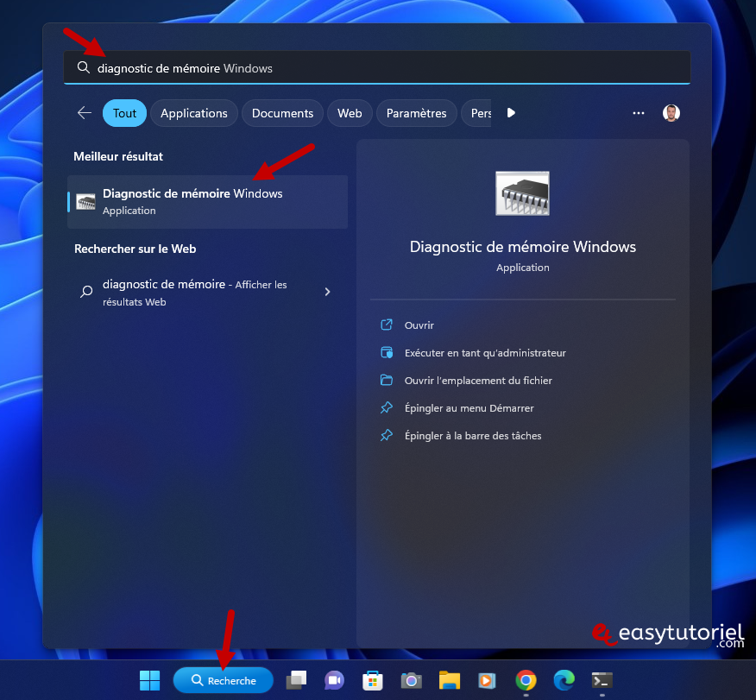
Task: Open the media player app on taskbar
Action: [x=487, y=680]
